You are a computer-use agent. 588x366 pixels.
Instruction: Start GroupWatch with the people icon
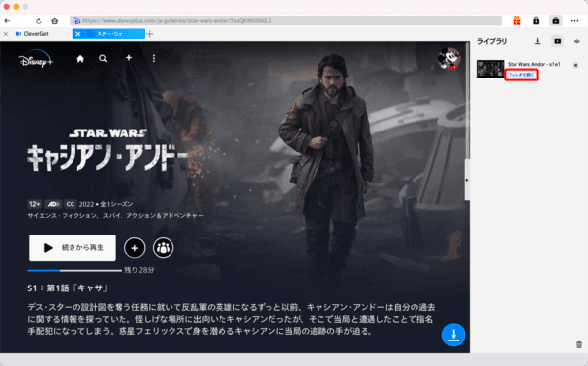(x=163, y=248)
